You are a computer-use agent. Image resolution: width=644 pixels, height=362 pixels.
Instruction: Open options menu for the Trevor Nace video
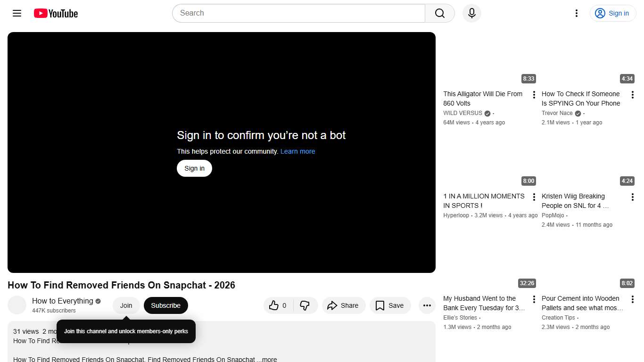[632, 94]
